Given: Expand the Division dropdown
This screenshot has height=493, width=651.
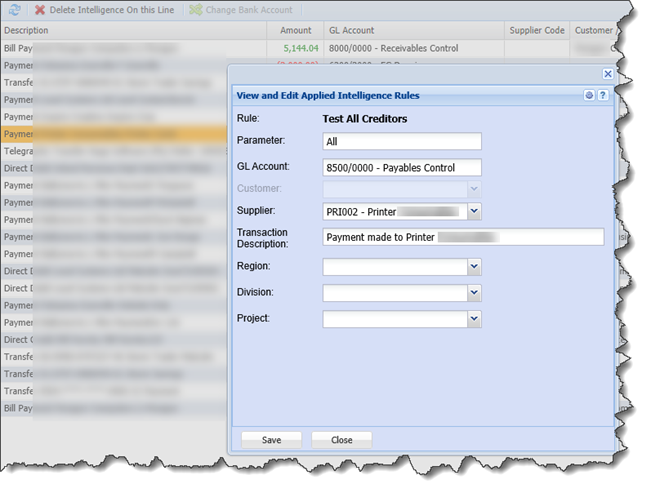Looking at the screenshot, I should (x=474, y=293).
